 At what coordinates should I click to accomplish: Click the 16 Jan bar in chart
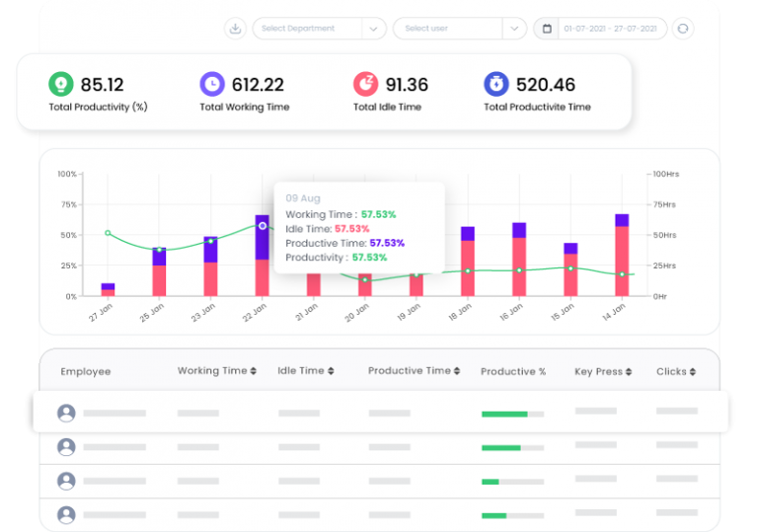[519, 260]
